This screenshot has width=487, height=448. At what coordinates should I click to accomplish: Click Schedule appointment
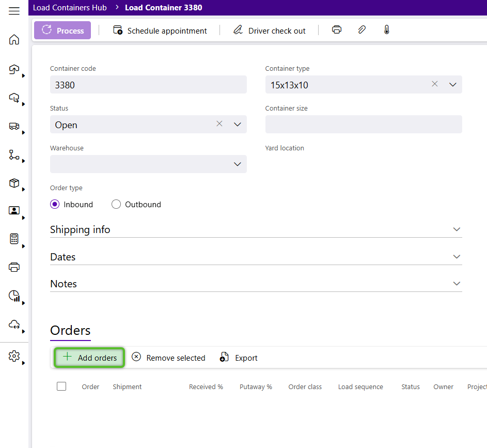click(160, 30)
